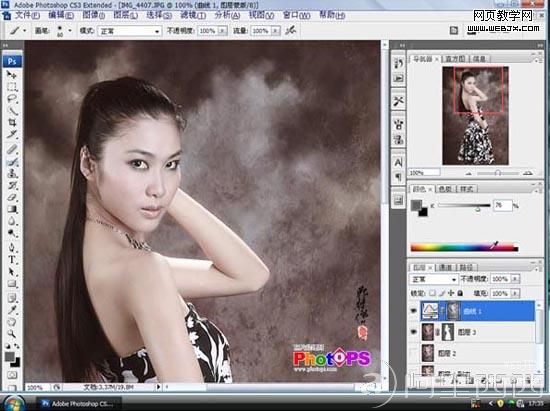Open layer opacity 100% arrow in Layers panel
The height and width of the screenshot is (411, 550).
[515, 279]
